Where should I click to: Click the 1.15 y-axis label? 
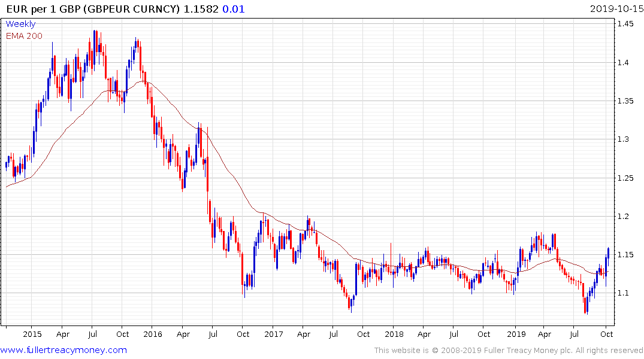pyautogui.click(x=625, y=255)
